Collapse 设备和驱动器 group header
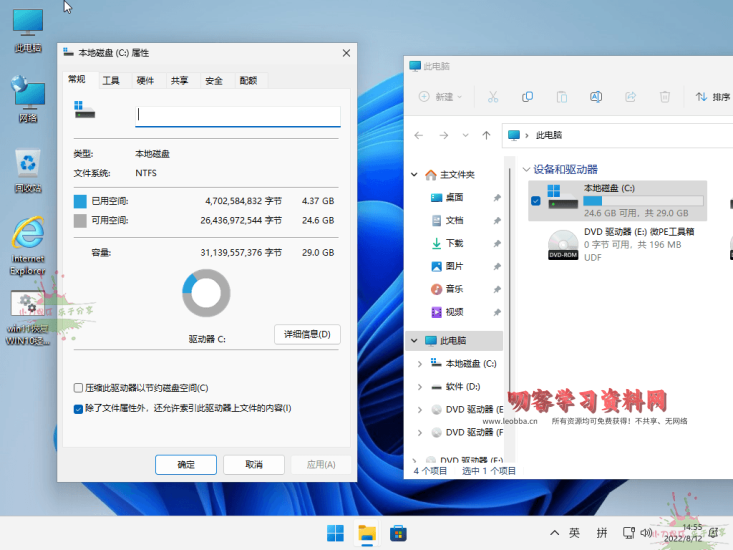 pyautogui.click(x=526, y=169)
